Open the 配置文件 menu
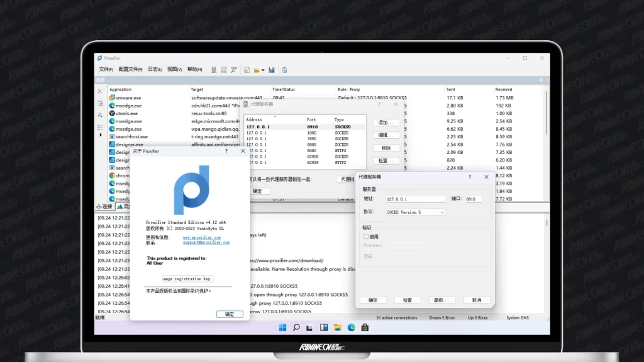644x362 pixels. coord(130,69)
